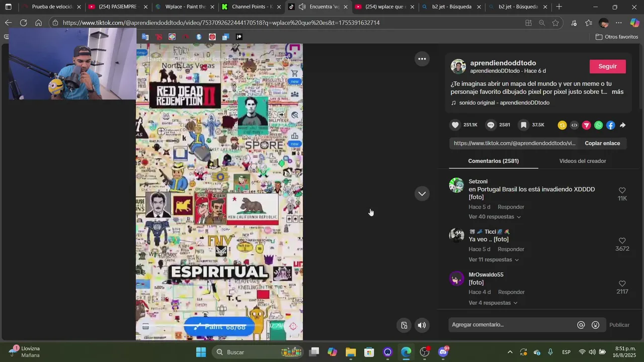
Task: Reload the page with refresh icon
Action: click(x=23, y=23)
